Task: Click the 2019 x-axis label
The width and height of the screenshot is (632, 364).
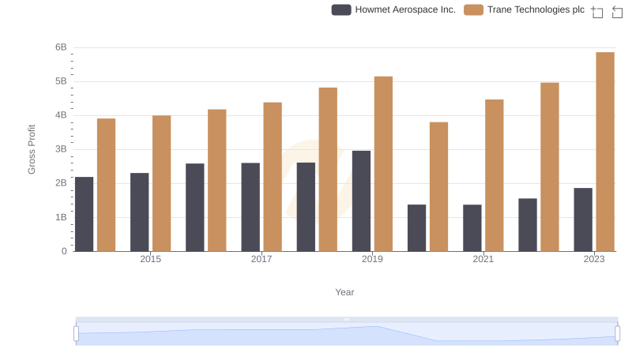Action: 372,259
